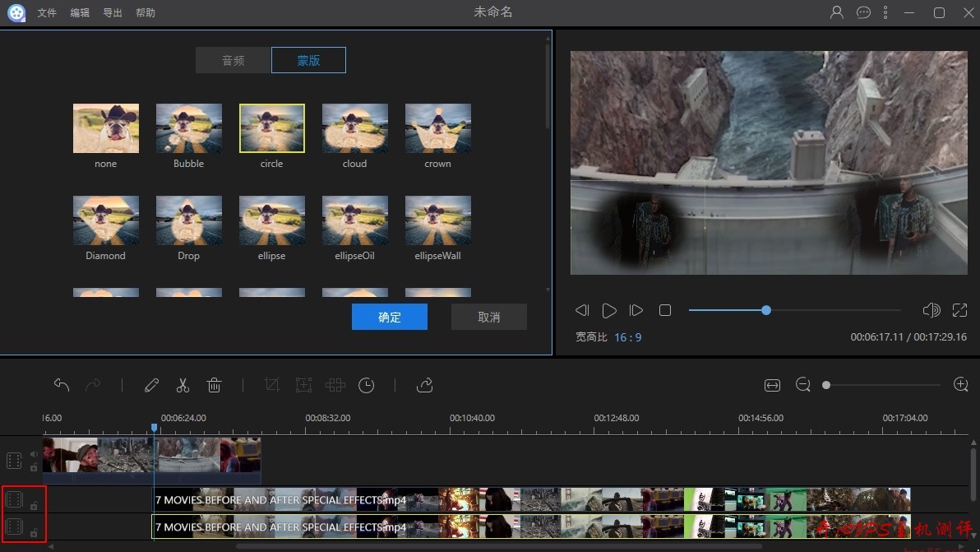Toggle lock on the bottom track
Screen dimensions: 980x552
[34, 533]
